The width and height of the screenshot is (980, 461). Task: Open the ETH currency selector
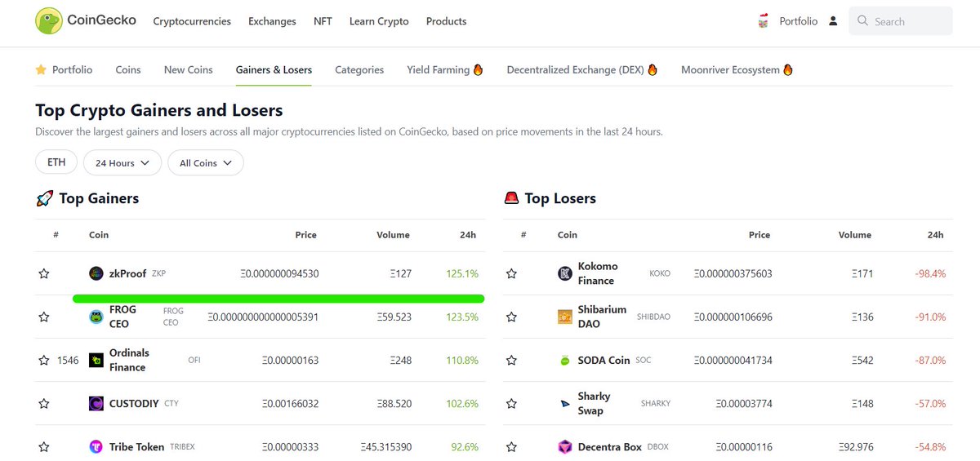[x=56, y=162]
